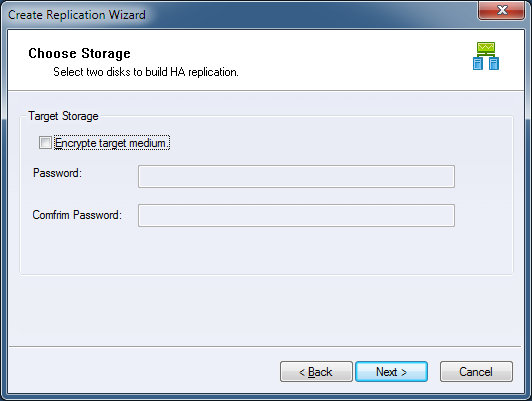The image size is (532, 401).
Task: Click the 'Encrypte target medium.' label text
Action: [x=112, y=143]
